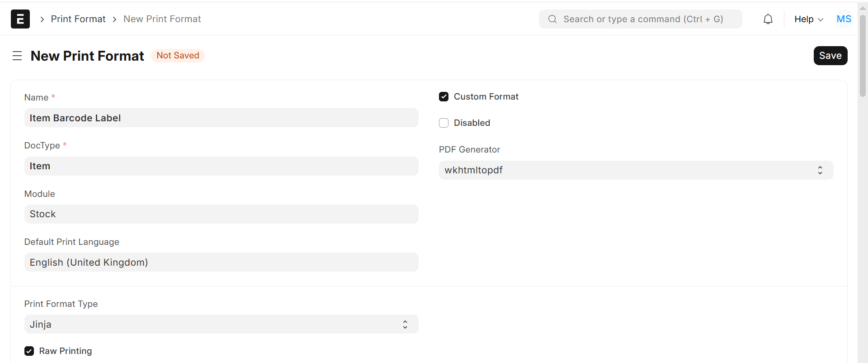Click the Module field showing Stock
The height and width of the screenshot is (363, 868).
221,214
